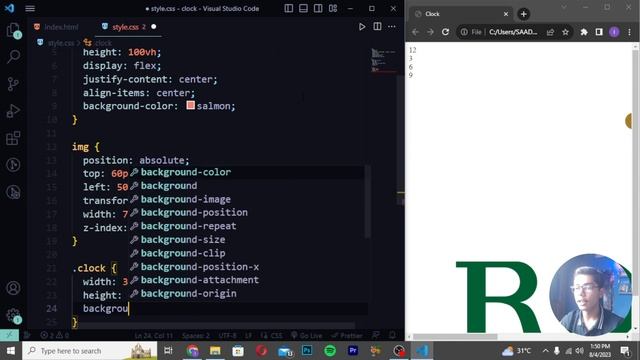This screenshot has height=360, width=640.
Task: Change encoding via UTF-8 status item
Action: [228, 336]
